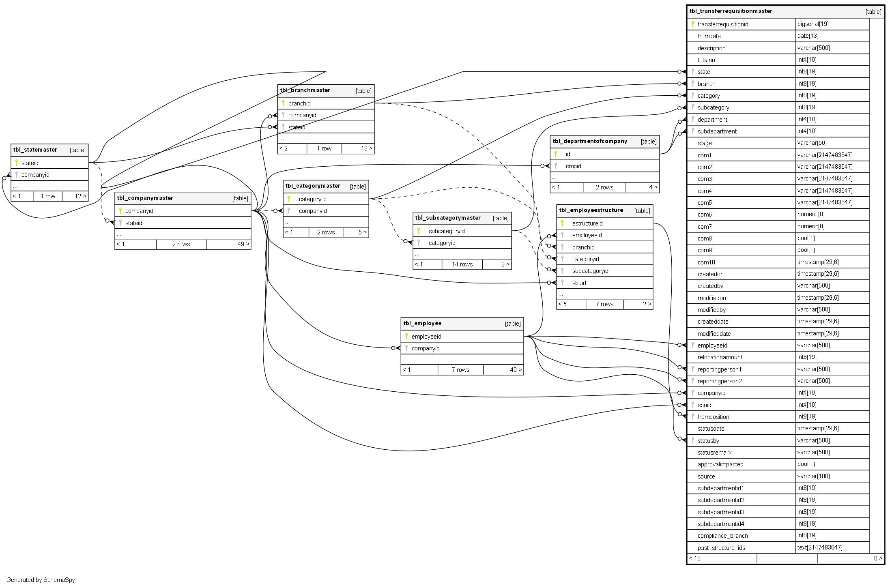Viewport: 892px width, 588px height.
Task: Select the past_structure_ids column row
Action: (x=722, y=547)
